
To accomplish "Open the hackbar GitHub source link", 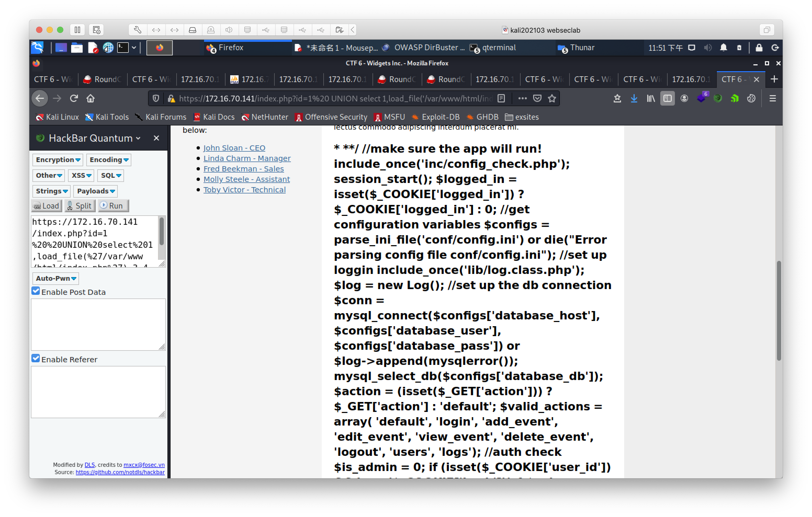I will [120, 472].
